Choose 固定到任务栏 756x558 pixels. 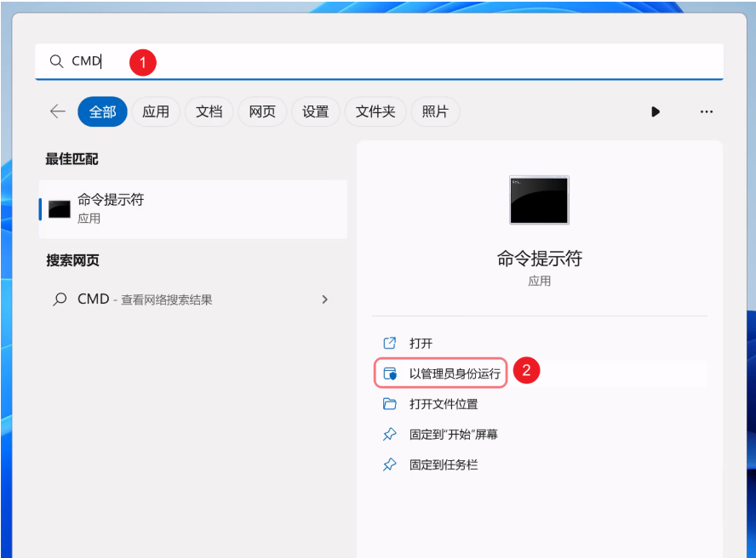[x=540, y=464]
